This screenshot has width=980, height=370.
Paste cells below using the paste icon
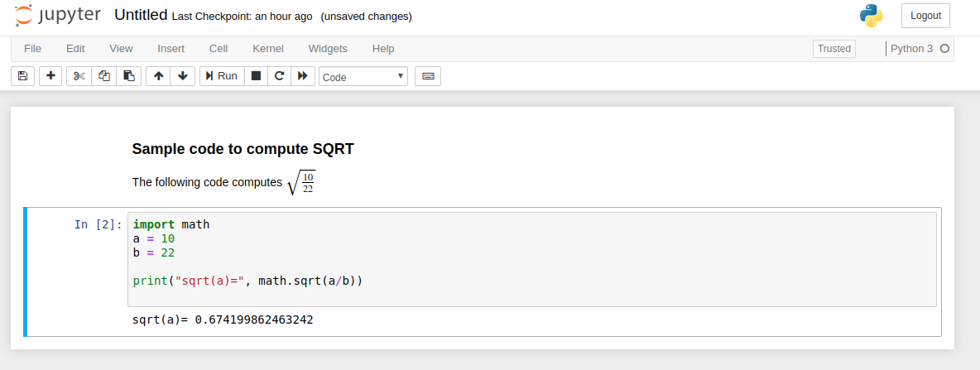tap(129, 76)
